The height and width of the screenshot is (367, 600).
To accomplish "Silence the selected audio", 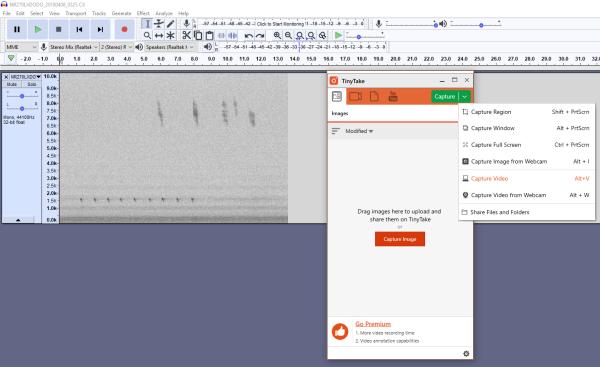I will click(x=233, y=36).
